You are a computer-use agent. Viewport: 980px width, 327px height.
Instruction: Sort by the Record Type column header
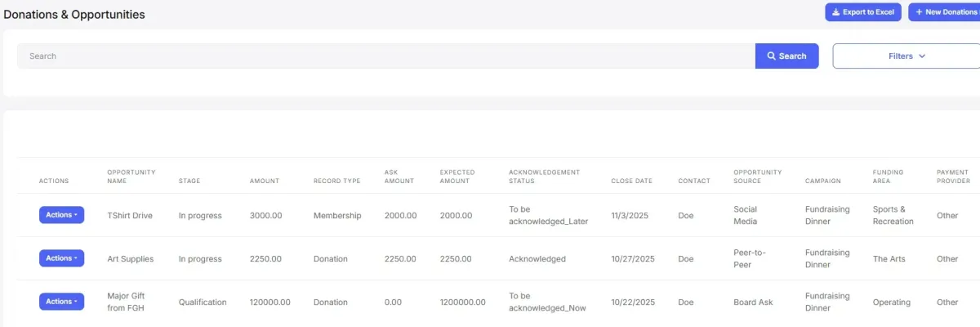336,181
